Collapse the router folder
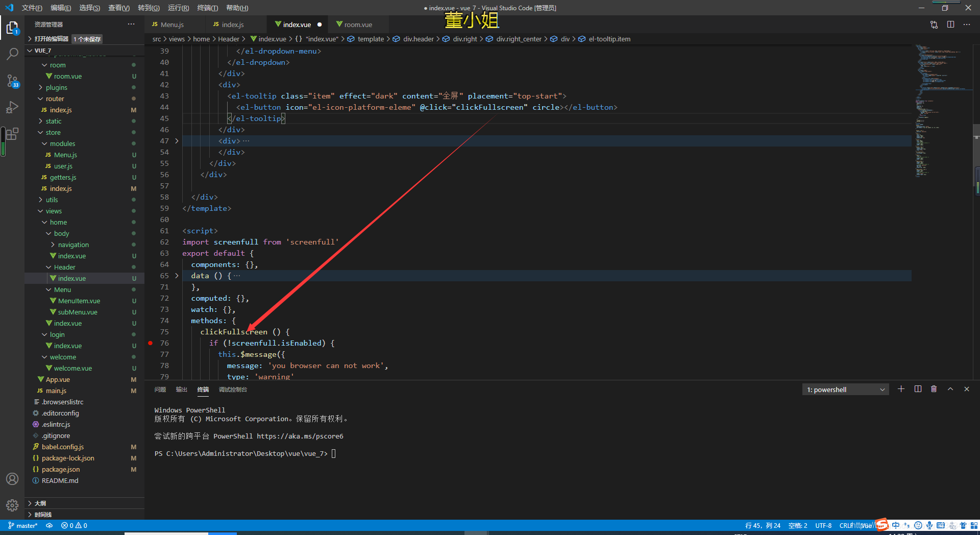Screen dimensions: 980x535 [x=55, y=99]
